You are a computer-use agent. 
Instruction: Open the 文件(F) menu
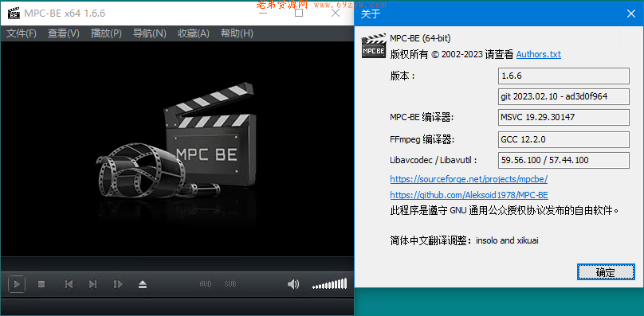22,33
